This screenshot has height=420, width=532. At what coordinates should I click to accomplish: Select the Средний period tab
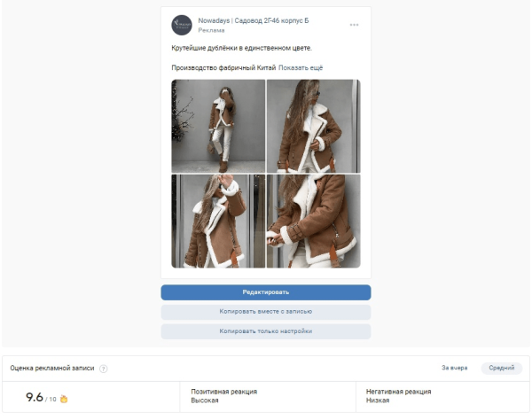[502, 368]
